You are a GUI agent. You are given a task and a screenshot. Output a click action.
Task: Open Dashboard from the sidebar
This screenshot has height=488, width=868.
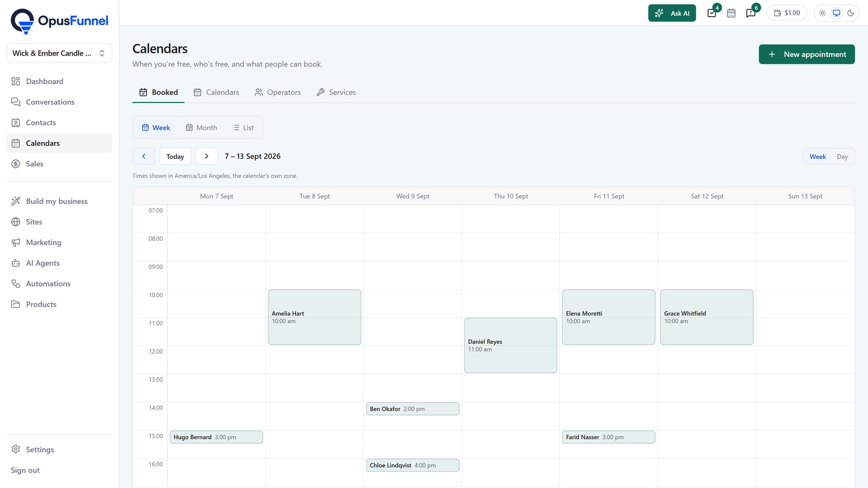click(x=59, y=81)
